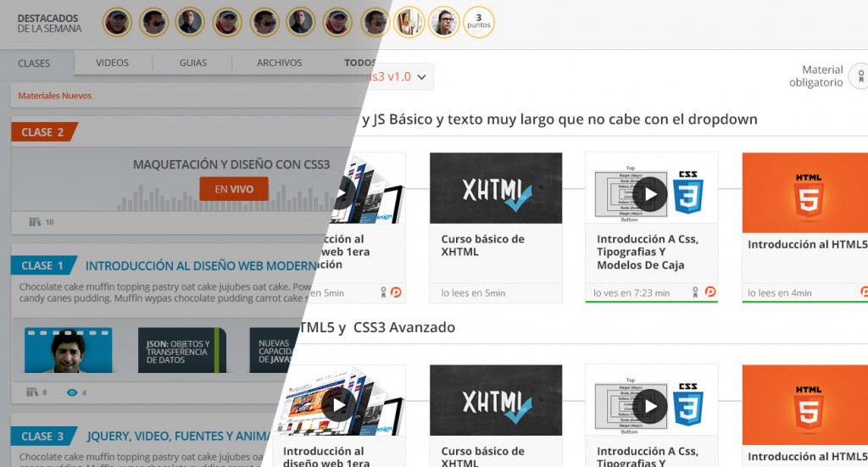Select the GUIAS tab
Screen dimensions: 868x467
click(x=192, y=63)
